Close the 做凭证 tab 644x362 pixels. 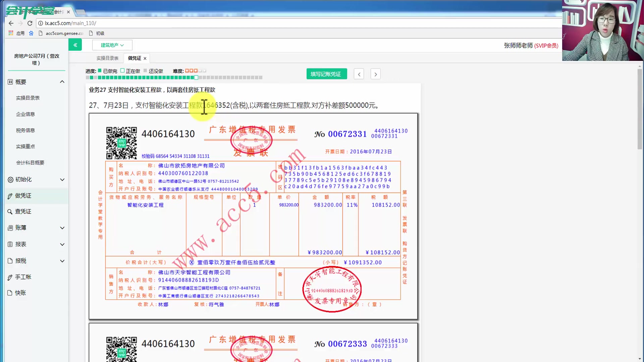pos(146,58)
